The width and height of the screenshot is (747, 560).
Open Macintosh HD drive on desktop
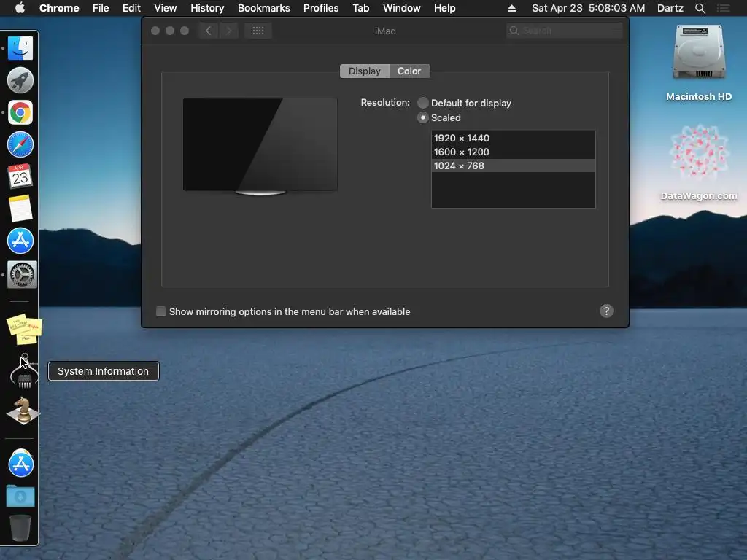click(x=698, y=63)
